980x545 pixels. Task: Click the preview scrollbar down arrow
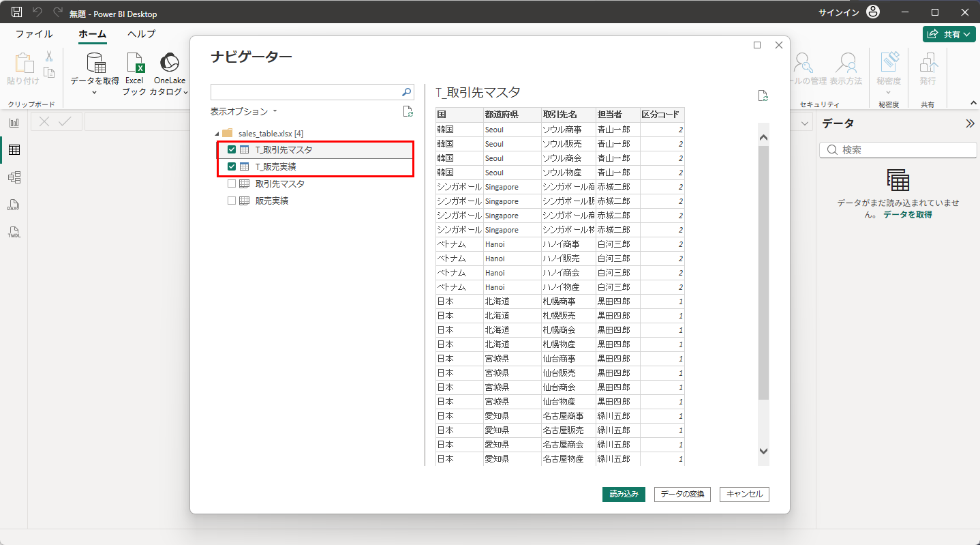[763, 451]
